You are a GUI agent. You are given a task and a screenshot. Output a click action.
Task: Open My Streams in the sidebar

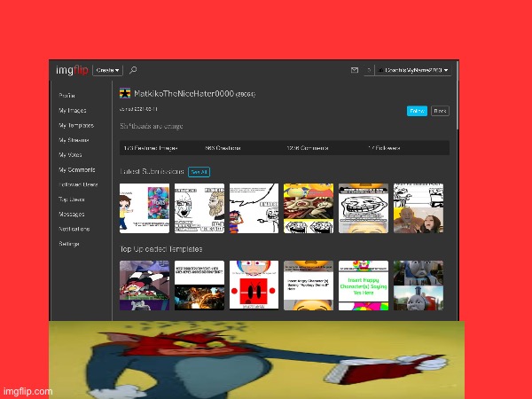coord(74,140)
